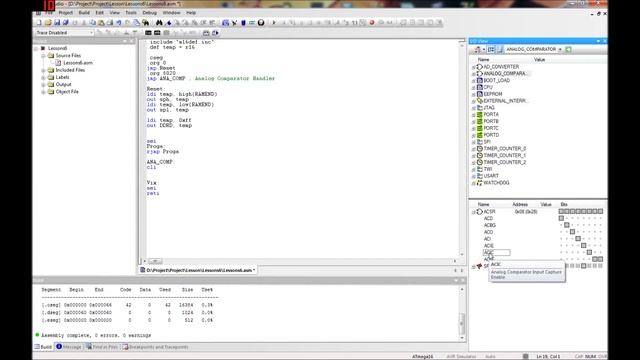Switch to the Message tab
Screen dimensions: 640x360
(69, 347)
